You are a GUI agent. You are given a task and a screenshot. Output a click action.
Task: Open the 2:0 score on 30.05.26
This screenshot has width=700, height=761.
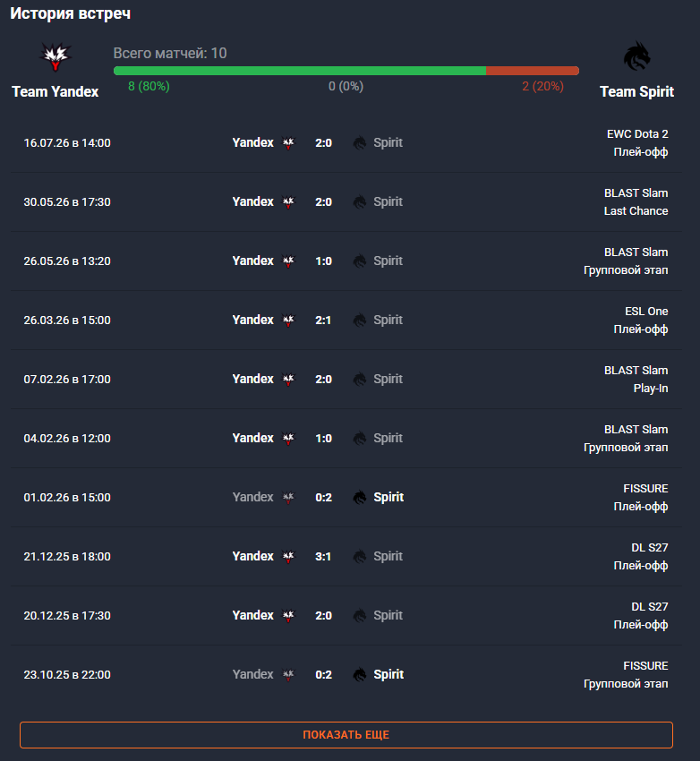point(323,202)
